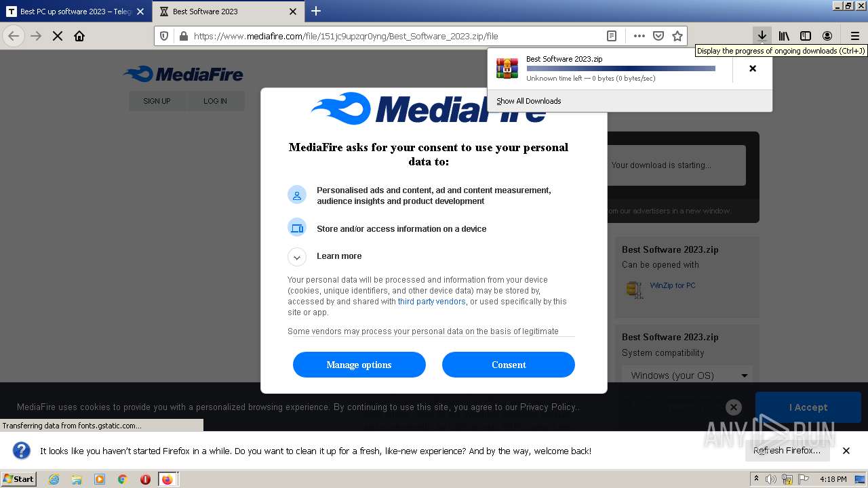Toggle reader view icon in address bar

pyautogui.click(x=612, y=36)
